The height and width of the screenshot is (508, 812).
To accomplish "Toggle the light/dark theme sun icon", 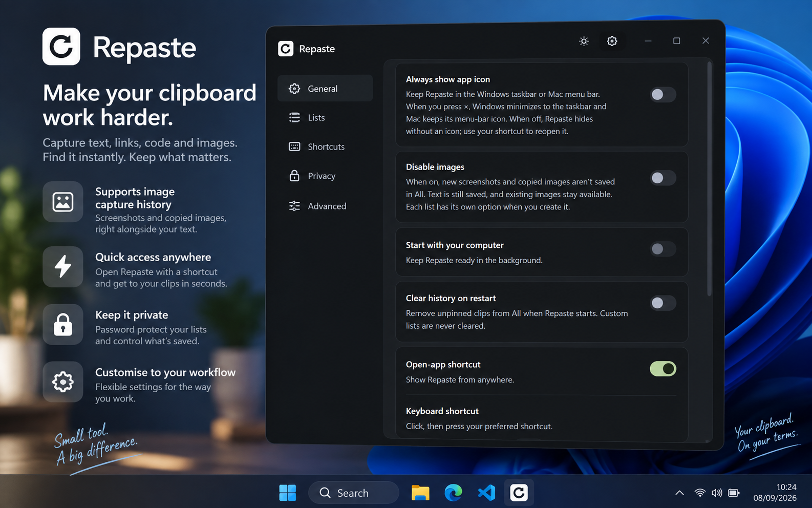I will 584,41.
